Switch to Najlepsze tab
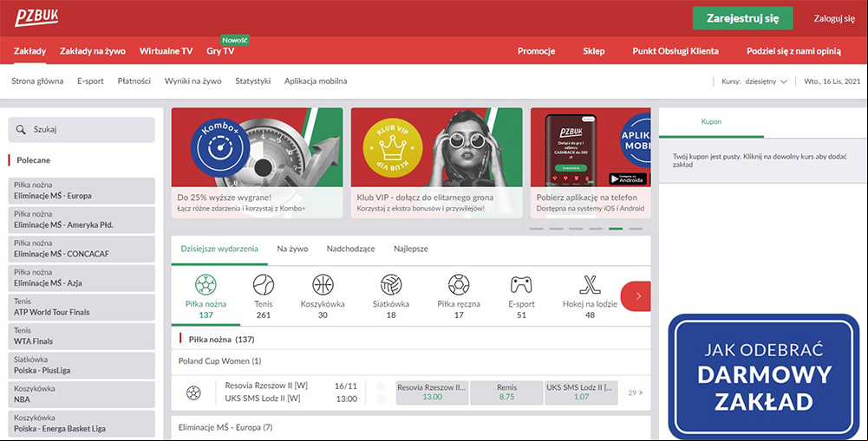The width and height of the screenshot is (868, 441). click(411, 249)
